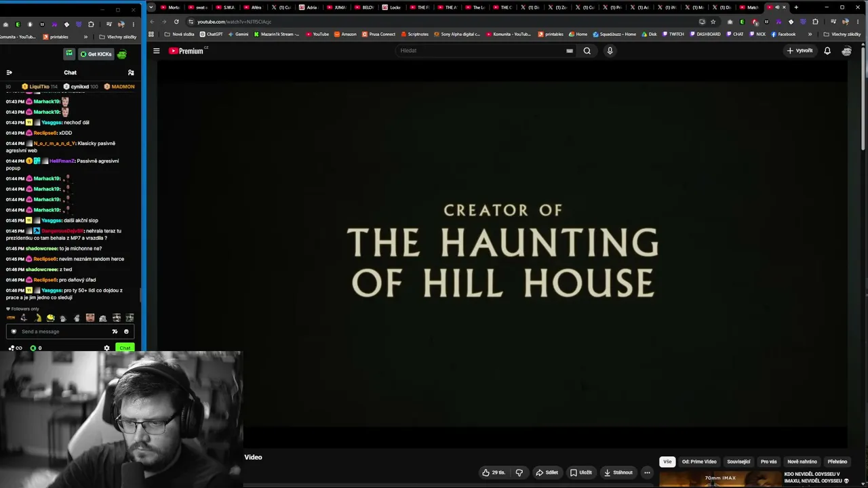This screenshot has height=488, width=868.
Task: Click the Get KICKs button
Action: pyautogui.click(x=96, y=54)
